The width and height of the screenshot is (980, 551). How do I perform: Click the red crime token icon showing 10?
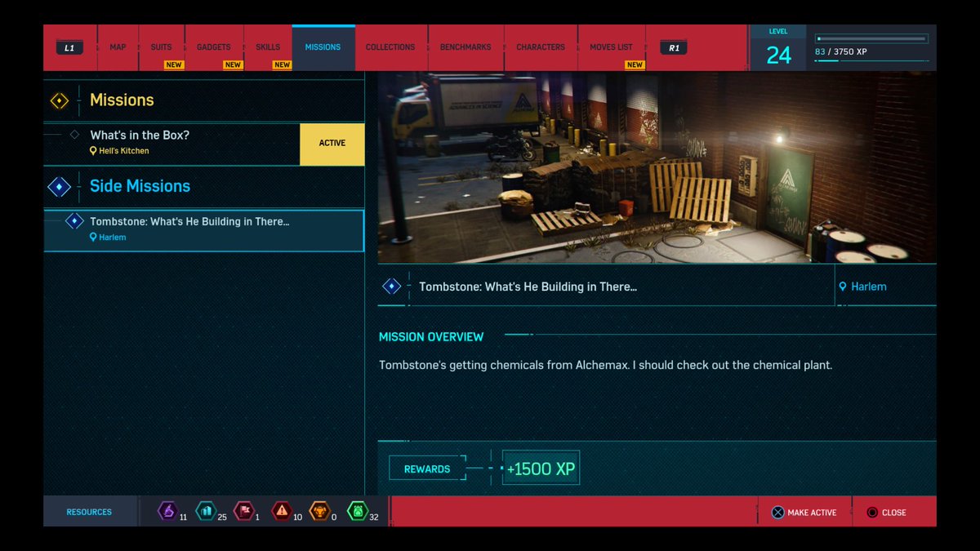point(282,511)
